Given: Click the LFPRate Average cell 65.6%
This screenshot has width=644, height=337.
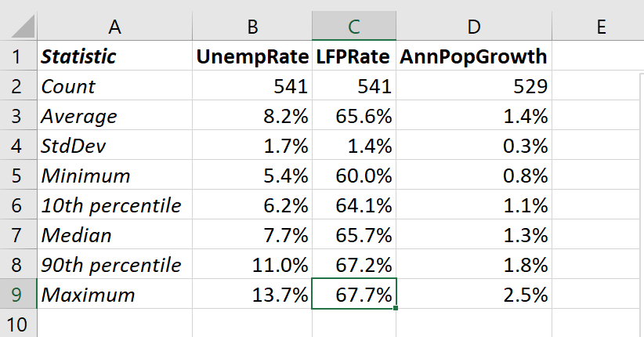Looking at the screenshot, I should coord(354,116).
